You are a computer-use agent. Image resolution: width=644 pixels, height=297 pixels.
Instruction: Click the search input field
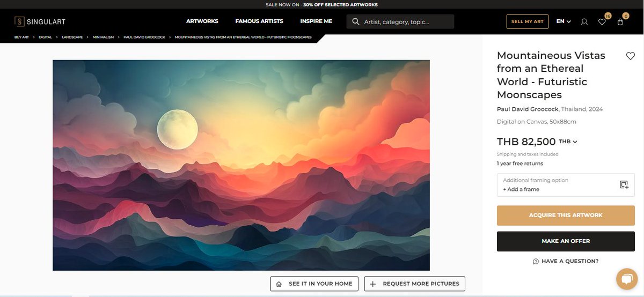coord(400,22)
